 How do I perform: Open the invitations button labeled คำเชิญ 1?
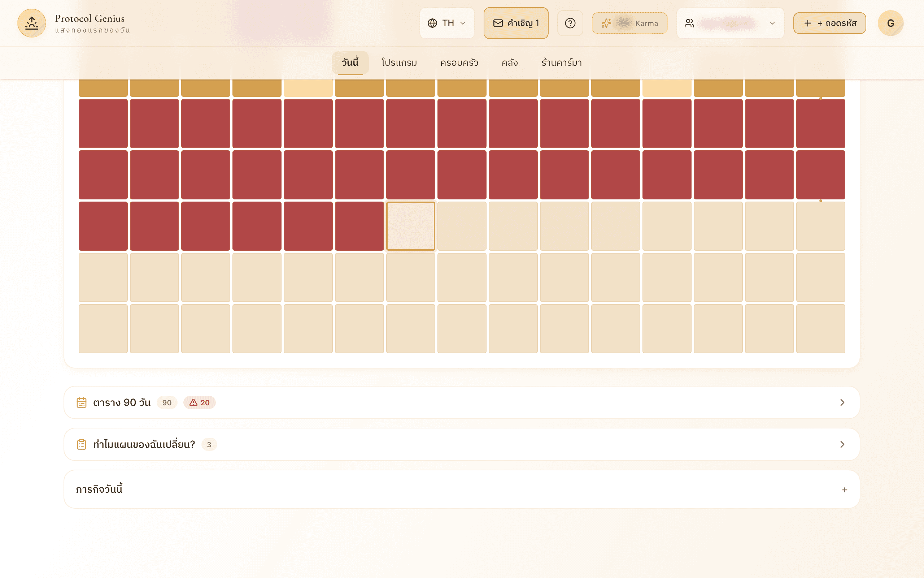(516, 23)
